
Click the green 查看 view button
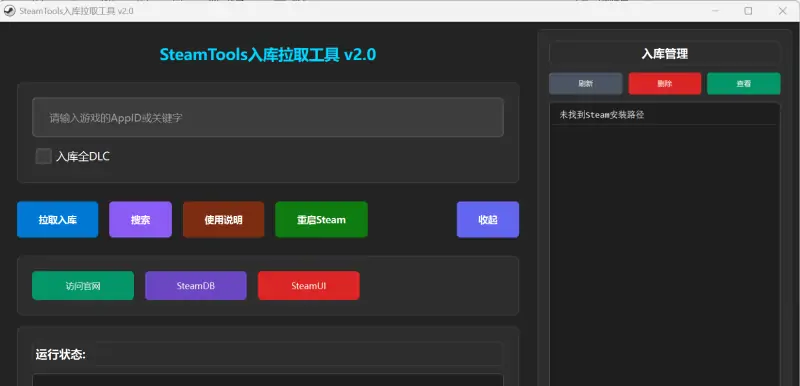pos(744,84)
